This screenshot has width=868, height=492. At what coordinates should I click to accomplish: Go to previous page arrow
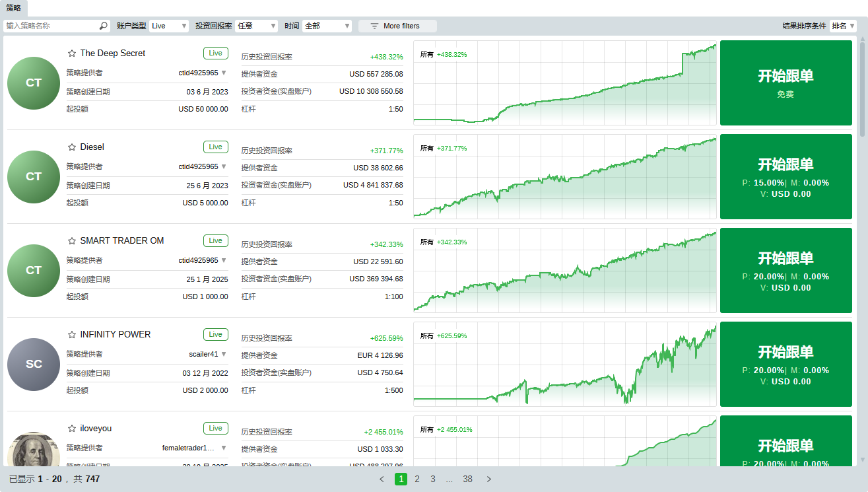point(382,479)
